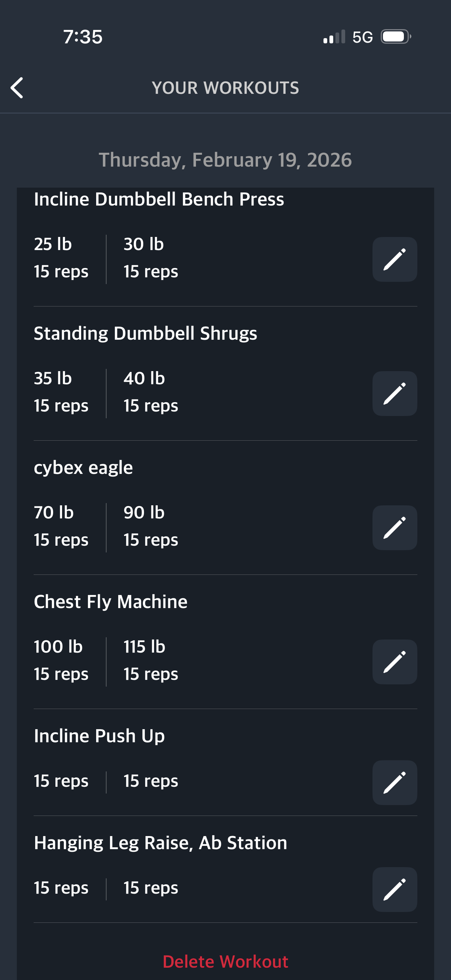Tap the Standing Dumbbell Shrugs heading
Viewport: 451px width, 980px height.
tap(145, 333)
